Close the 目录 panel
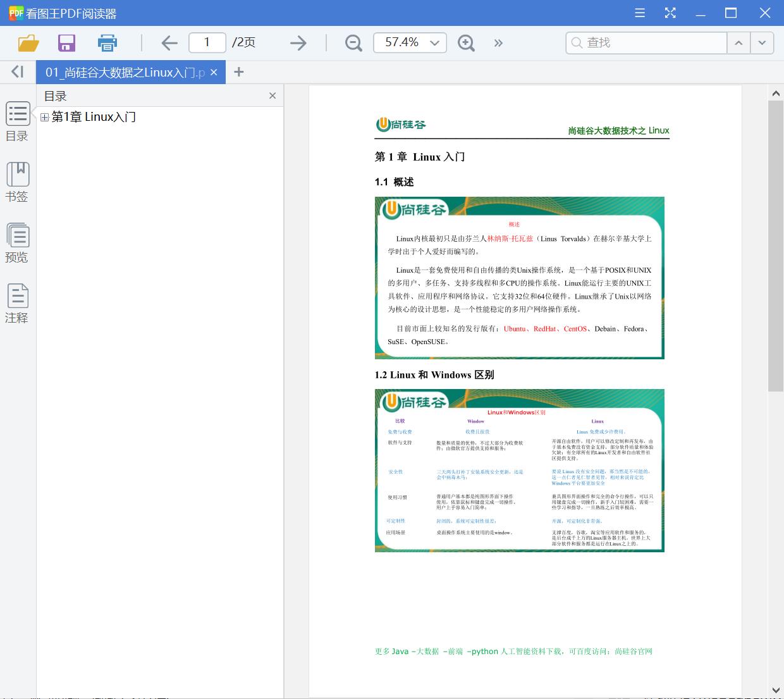 tap(273, 96)
